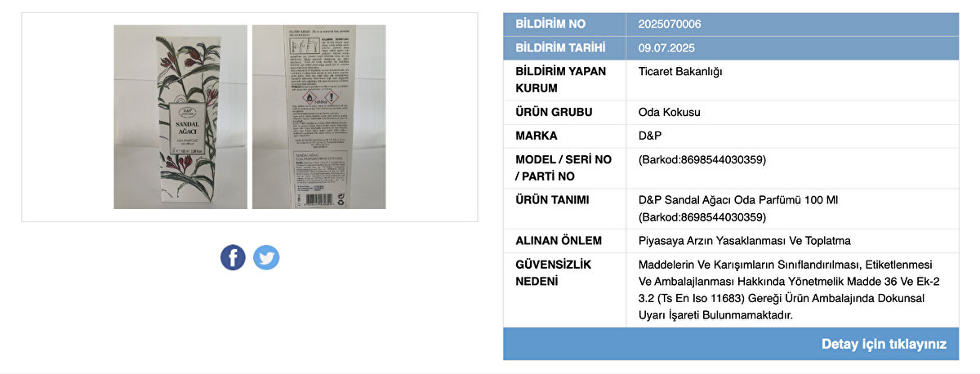Image resolution: width=980 pixels, height=374 pixels.
Task: Share the notice via Twitter icon
Action: pyautogui.click(x=266, y=257)
